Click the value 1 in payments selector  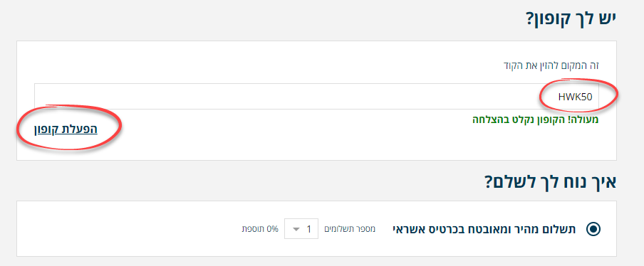click(x=309, y=229)
